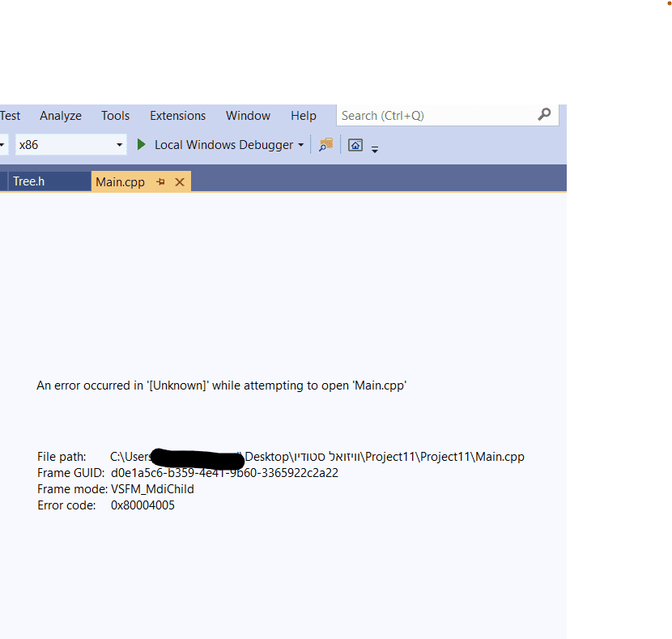Switch to the Tree.h tab
Screen dimensions: 672x639
coord(49,181)
